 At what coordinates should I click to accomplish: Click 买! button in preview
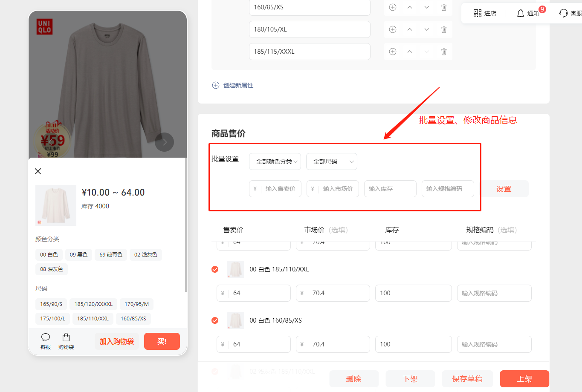click(162, 341)
